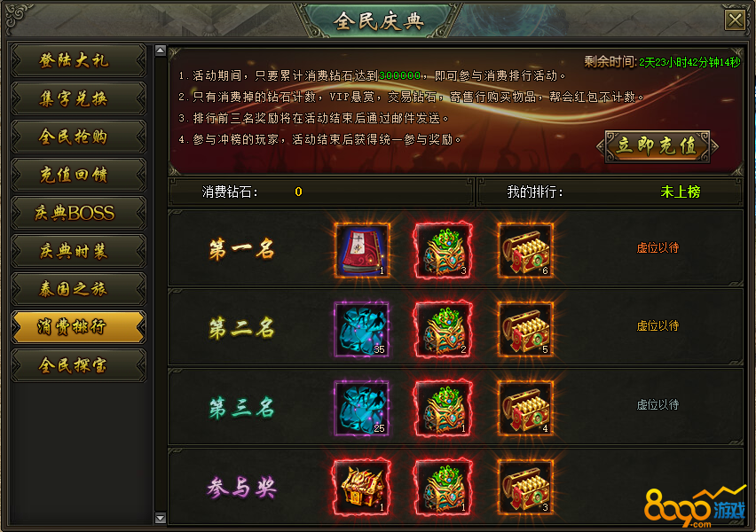756x532 pixels.
Task: Click participation prize gold-bar chest icon
Action: point(525,487)
